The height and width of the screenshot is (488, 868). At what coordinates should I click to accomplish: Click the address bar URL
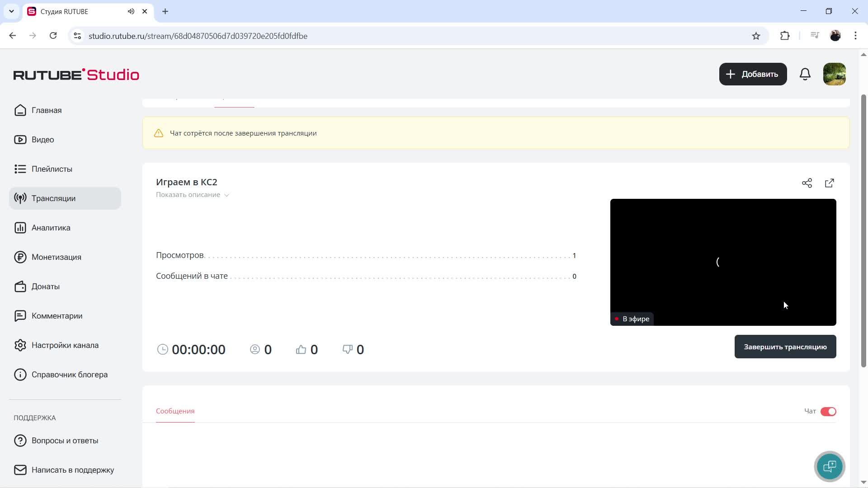tap(198, 36)
